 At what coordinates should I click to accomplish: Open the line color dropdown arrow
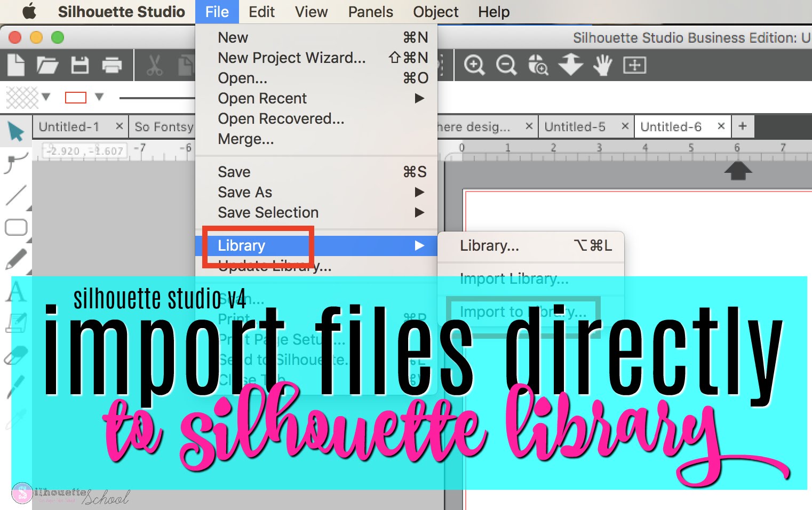[x=99, y=97]
